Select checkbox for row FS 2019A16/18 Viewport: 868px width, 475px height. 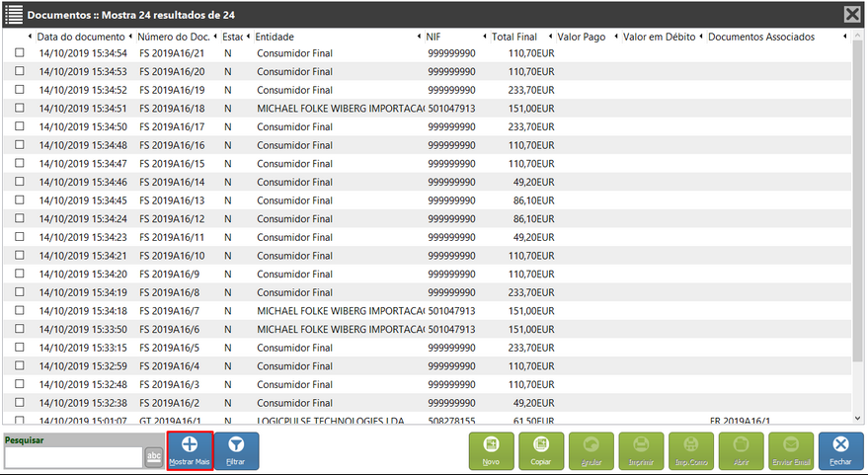pyautogui.click(x=20, y=109)
